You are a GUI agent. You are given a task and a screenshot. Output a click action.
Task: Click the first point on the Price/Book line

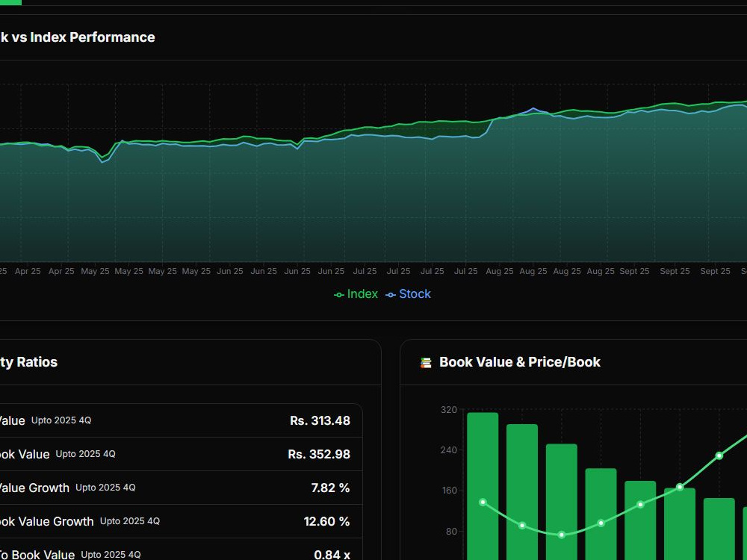(483, 503)
